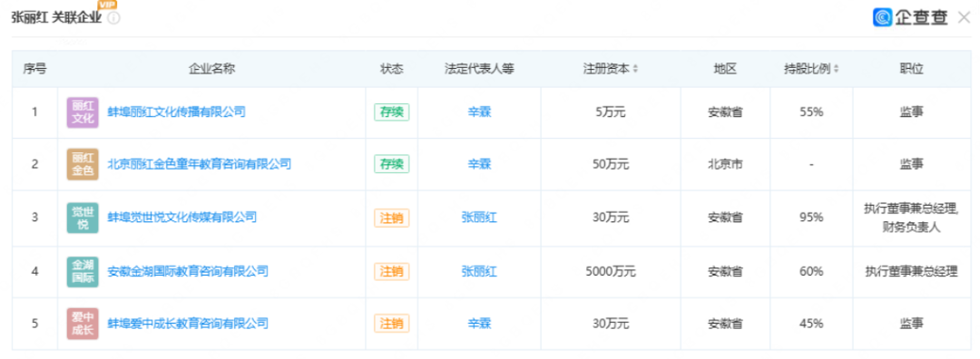Open 安徽金湖国际教育咨询有限公司 link
Screen dimensions: 980x359
point(188,271)
